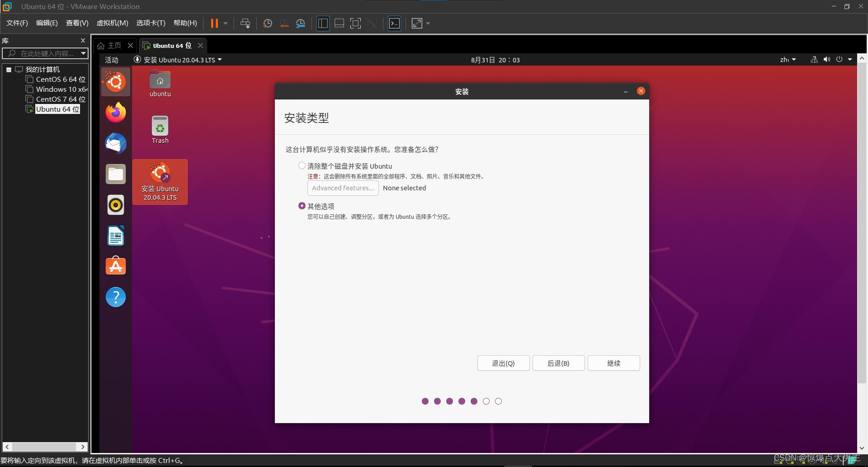Take a snapshot of this virtual machine
The width and height of the screenshot is (868, 467).
click(268, 23)
